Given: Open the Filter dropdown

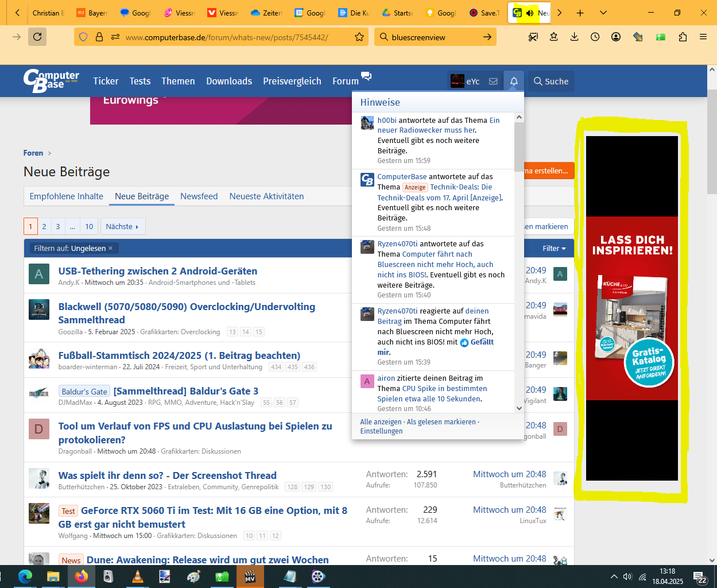Looking at the screenshot, I should point(555,248).
